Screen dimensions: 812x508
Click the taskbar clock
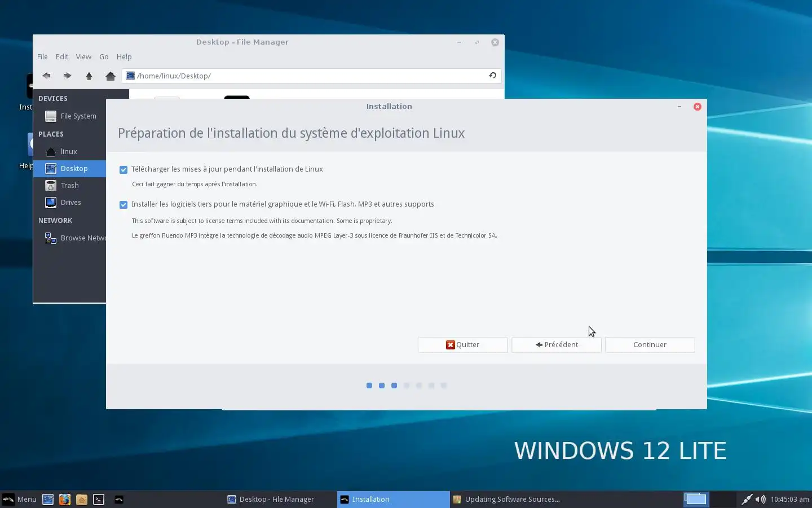789,500
